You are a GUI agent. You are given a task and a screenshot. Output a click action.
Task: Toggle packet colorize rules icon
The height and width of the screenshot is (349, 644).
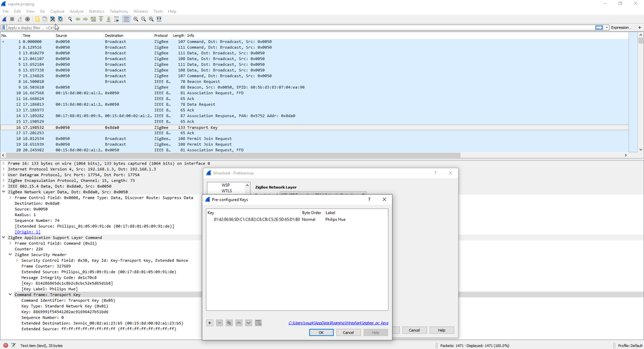[x=126, y=19]
